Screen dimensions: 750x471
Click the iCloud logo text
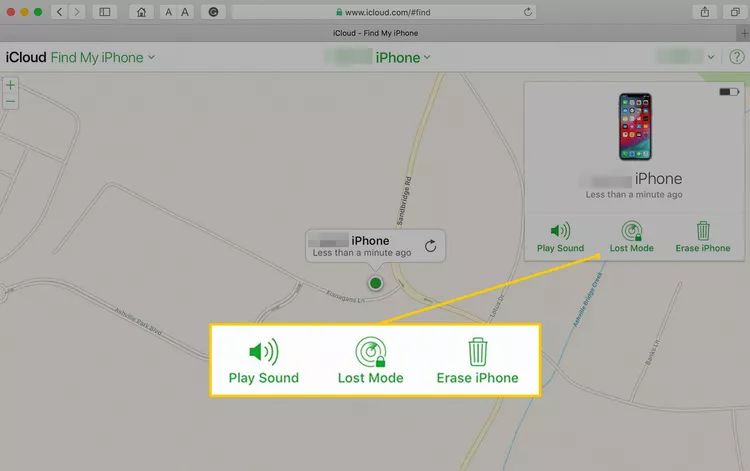(x=26, y=57)
